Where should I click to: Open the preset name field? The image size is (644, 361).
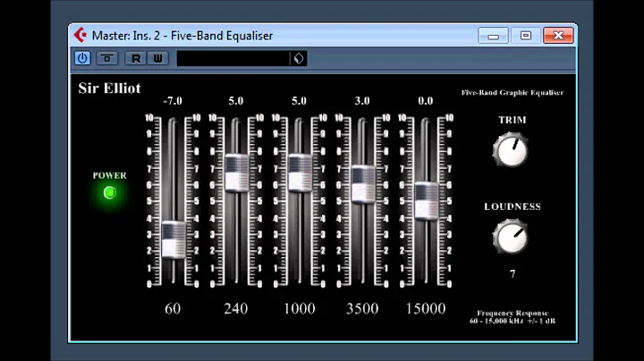point(233,58)
